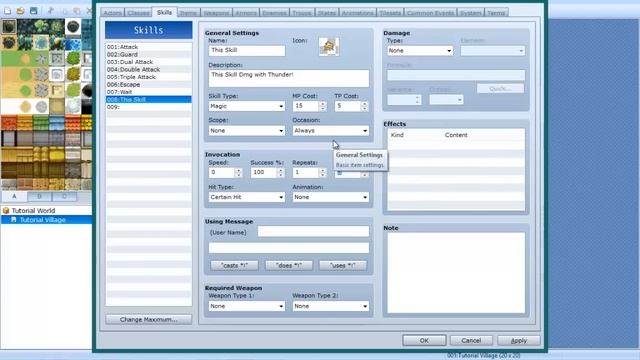Screen dimensions: 640x360
Task: Select empty skill slot "009:"
Action: [149, 107]
